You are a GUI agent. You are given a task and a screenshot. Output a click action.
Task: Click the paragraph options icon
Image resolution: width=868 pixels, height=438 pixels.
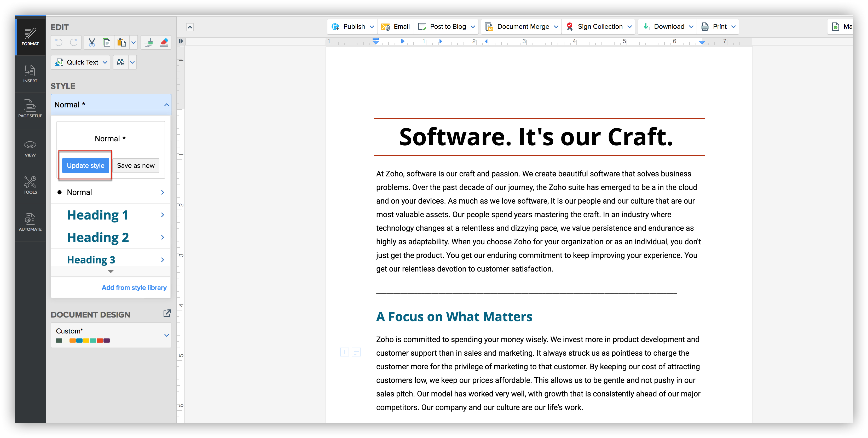tap(356, 353)
